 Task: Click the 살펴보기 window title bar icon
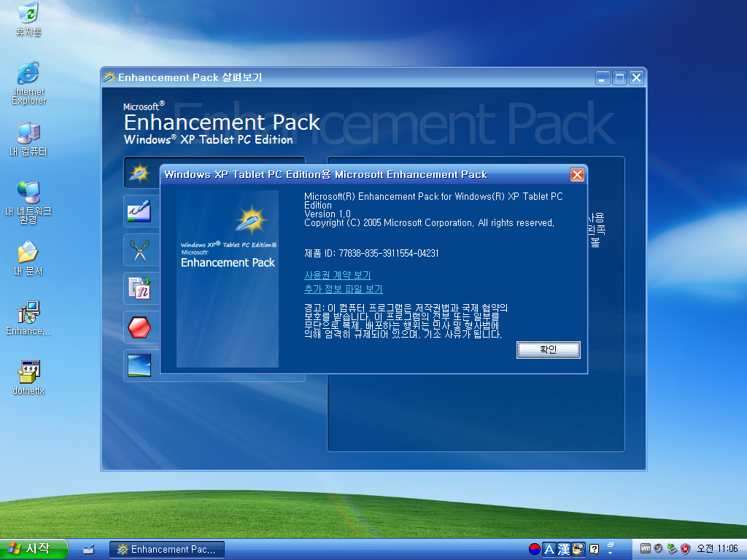(x=109, y=77)
